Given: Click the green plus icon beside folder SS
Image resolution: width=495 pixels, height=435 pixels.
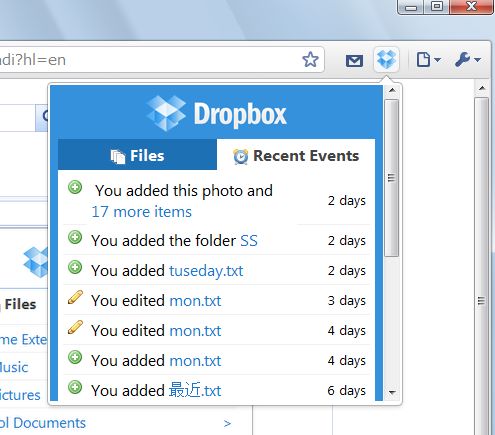Looking at the screenshot, I should (75, 237).
